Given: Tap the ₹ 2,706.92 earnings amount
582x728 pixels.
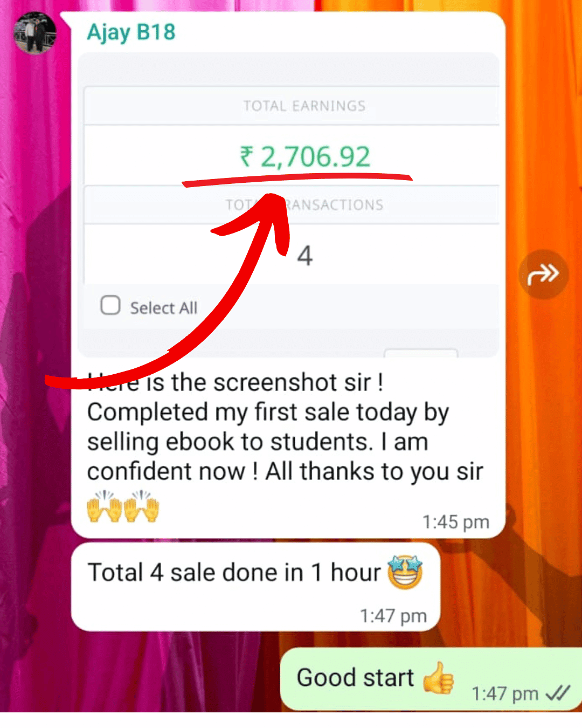Looking at the screenshot, I should (x=305, y=157).
